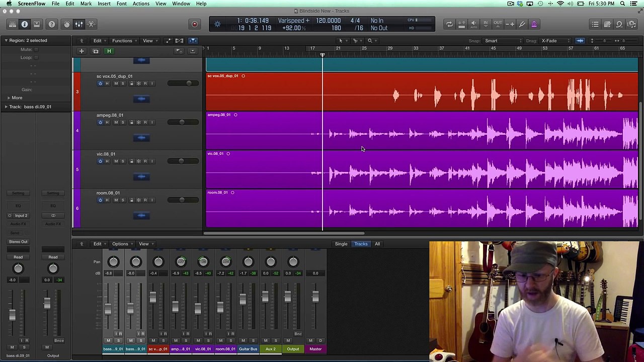Open the List Editors icon
Screen dimensions: 644x362
tap(595, 24)
